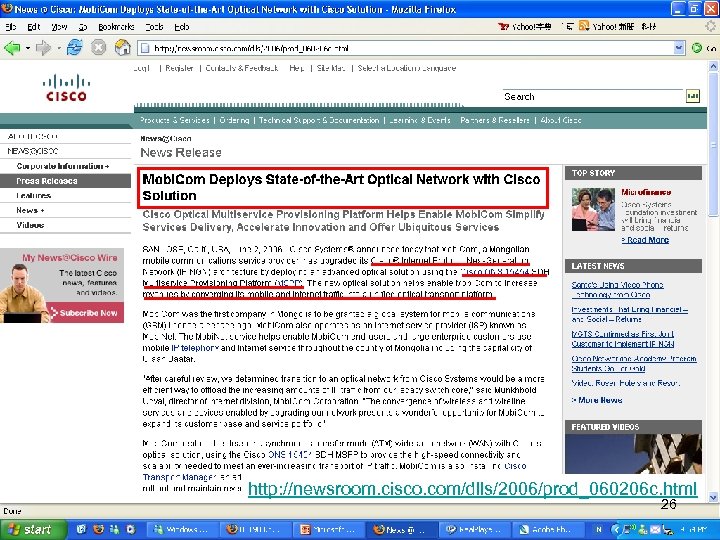Click Partners & Resellers in the navigation bar
The height and width of the screenshot is (540, 720).
pos(495,120)
